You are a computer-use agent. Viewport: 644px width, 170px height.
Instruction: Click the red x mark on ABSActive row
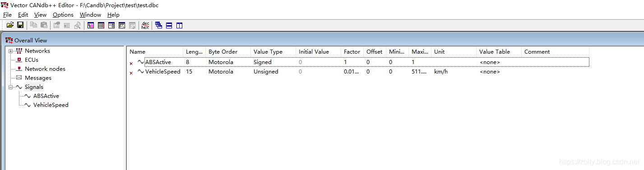pos(131,64)
